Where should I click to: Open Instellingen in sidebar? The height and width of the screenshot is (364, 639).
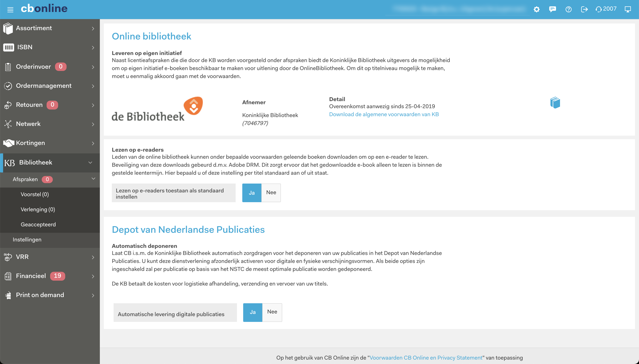click(x=27, y=239)
